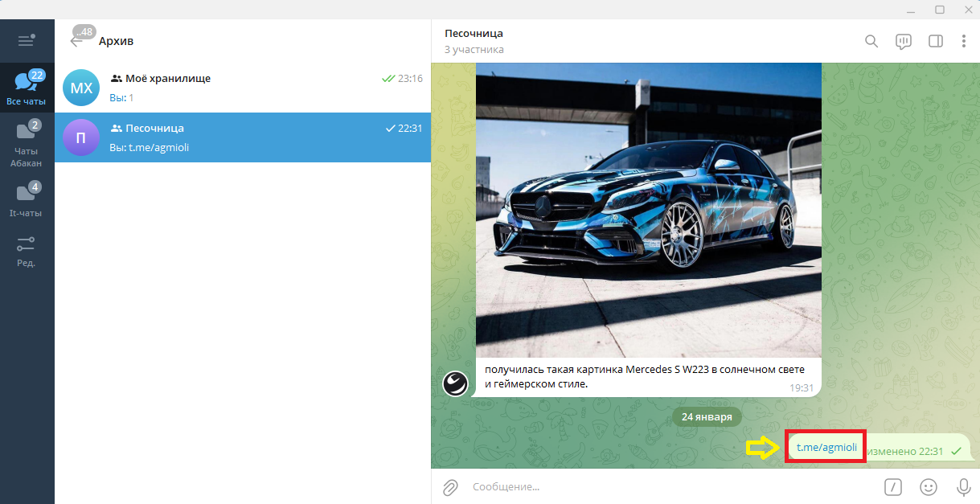Image resolution: width=980 pixels, height=504 pixels.
Task: Search messages in the Песочница chat
Action: coord(871,41)
